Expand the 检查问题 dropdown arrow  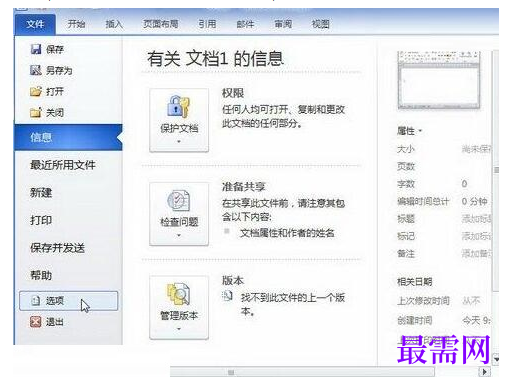pyautogui.click(x=179, y=235)
